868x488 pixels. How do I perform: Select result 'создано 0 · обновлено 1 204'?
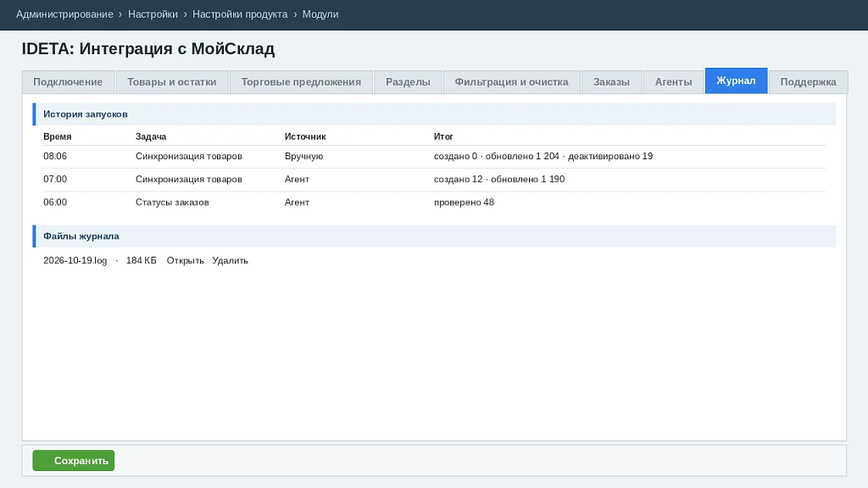click(x=497, y=156)
